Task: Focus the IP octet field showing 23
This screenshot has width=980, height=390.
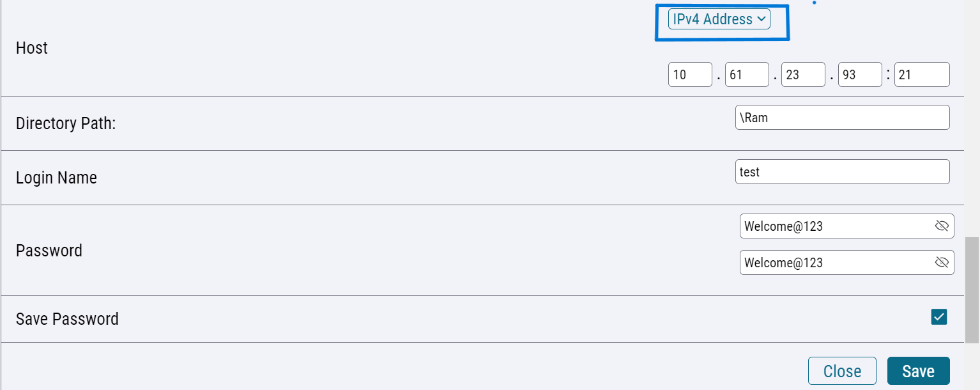Action: coord(803,75)
